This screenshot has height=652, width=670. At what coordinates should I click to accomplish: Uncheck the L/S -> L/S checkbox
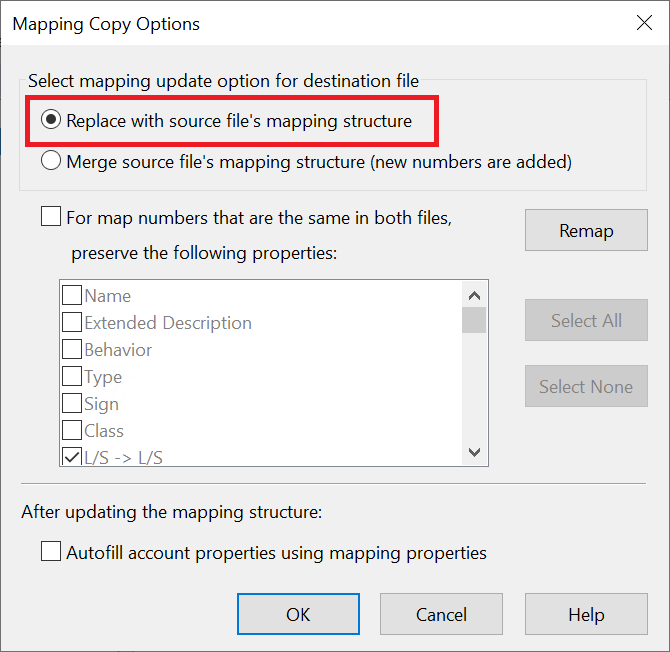(x=72, y=457)
